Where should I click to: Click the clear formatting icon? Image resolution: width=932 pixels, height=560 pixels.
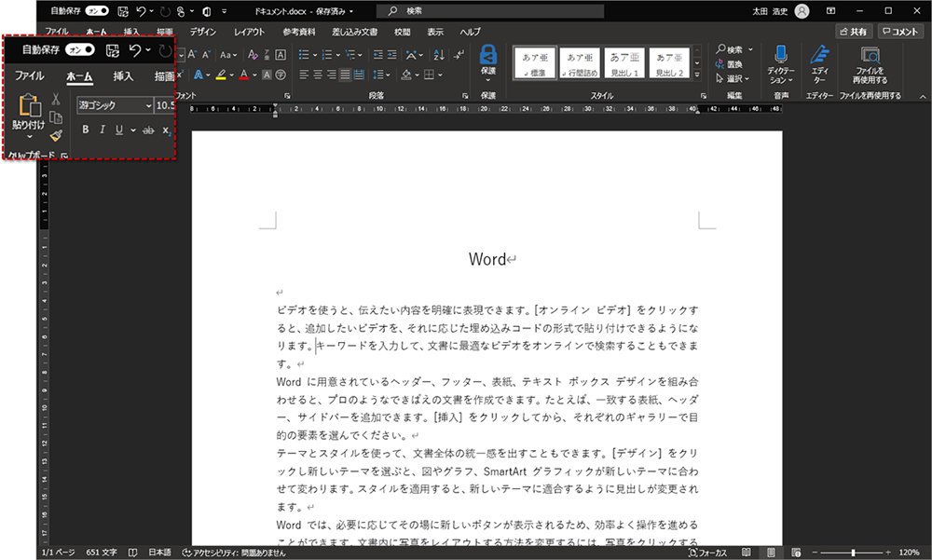[253, 55]
